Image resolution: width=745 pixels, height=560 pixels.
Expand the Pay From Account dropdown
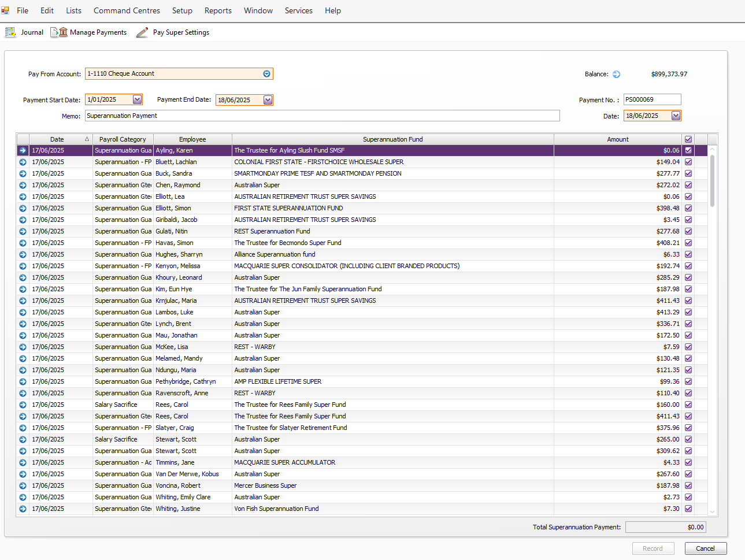coord(266,74)
